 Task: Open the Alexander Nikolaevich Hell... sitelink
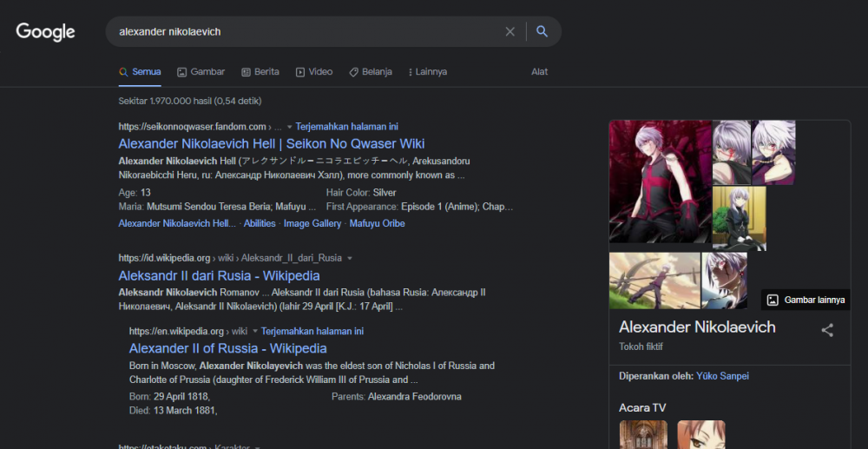pos(177,224)
